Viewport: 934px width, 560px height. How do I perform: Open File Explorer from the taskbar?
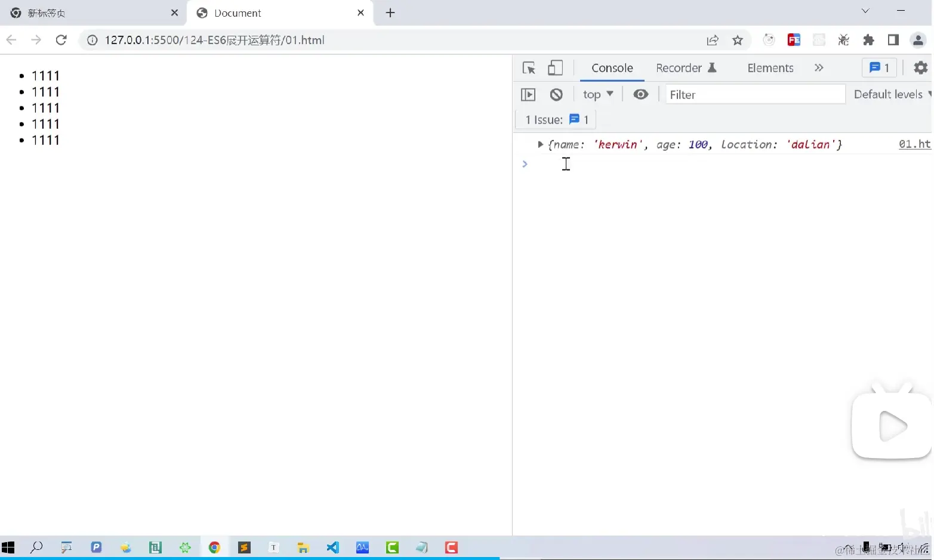click(303, 547)
